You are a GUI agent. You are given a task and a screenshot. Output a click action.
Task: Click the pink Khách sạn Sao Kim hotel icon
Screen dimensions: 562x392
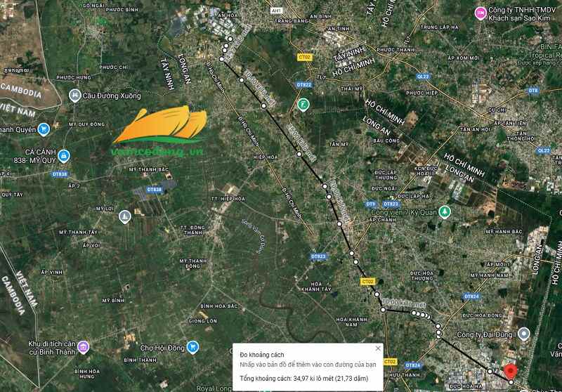pos(481,13)
